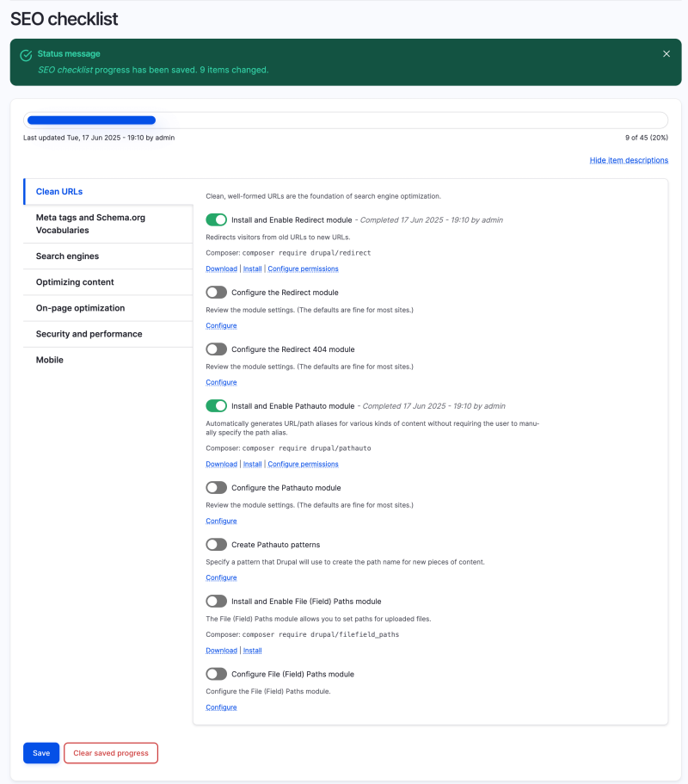Image resolution: width=688 pixels, height=784 pixels.
Task: Select the Clean URLs tab
Action: pyautogui.click(x=107, y=192)
